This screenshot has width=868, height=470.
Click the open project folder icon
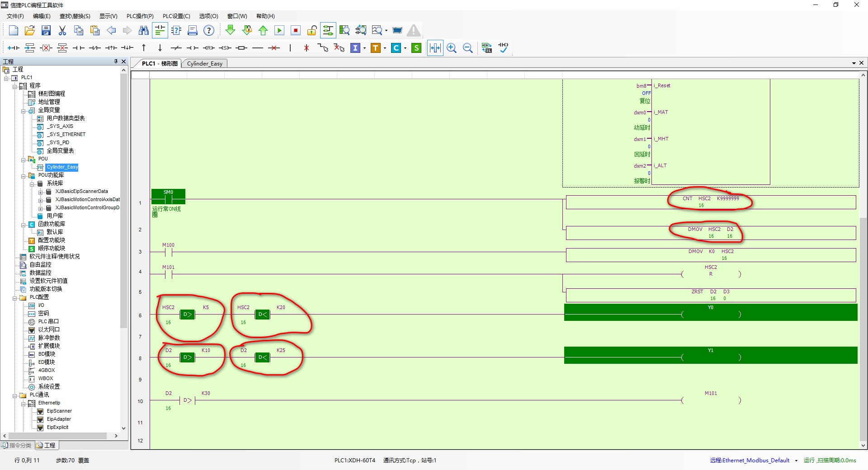click(x=30, y=30)
